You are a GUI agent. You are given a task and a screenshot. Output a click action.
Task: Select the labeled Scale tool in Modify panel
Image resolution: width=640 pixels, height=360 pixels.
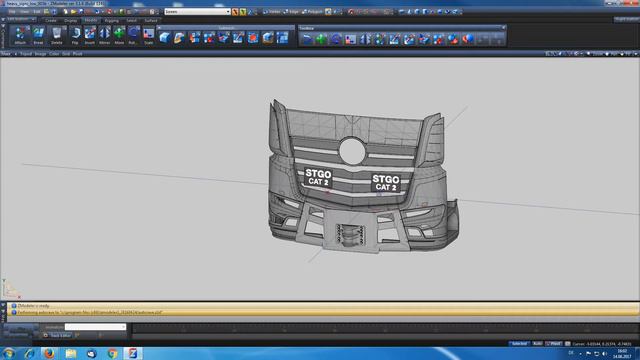pyautogui.click(x=149, y=35)
